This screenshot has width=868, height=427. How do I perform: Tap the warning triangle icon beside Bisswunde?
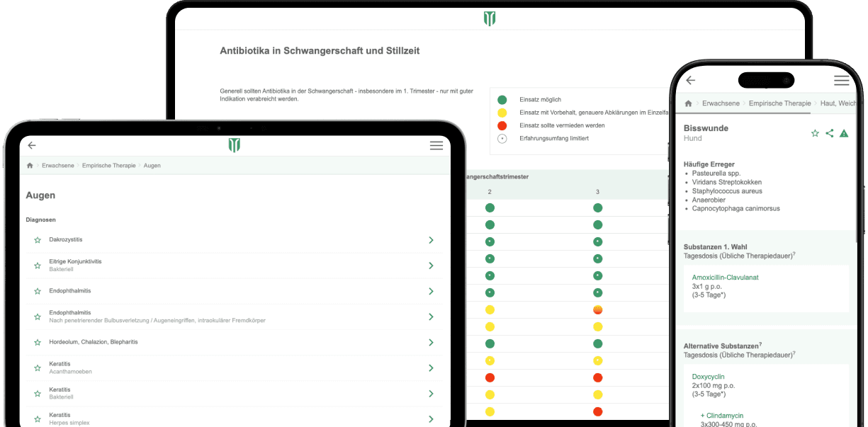tap(843, 133)
